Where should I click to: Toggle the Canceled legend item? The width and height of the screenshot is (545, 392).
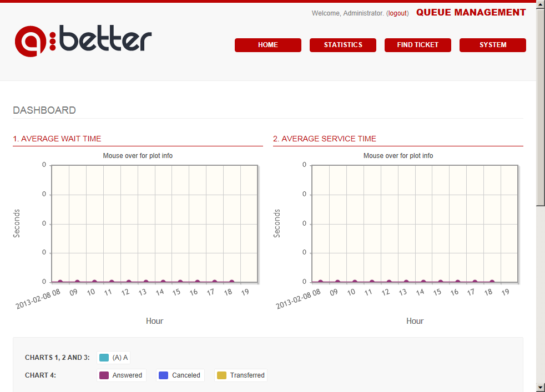coord(180,375)
